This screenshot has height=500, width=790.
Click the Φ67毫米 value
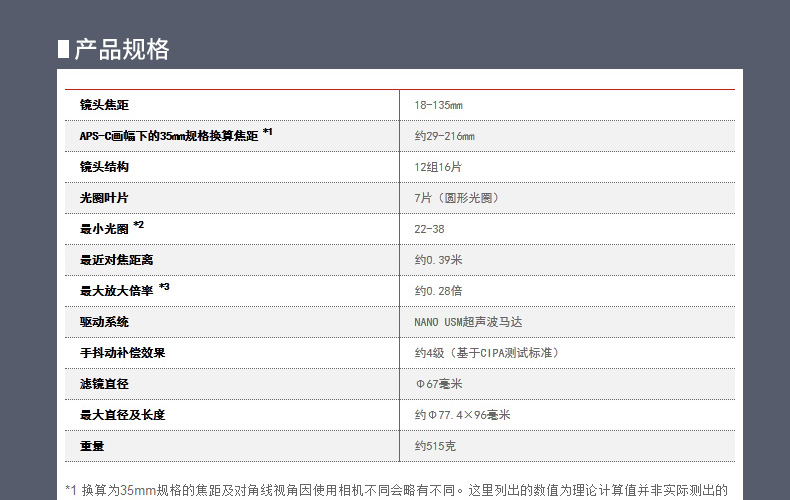click(439, 384)
